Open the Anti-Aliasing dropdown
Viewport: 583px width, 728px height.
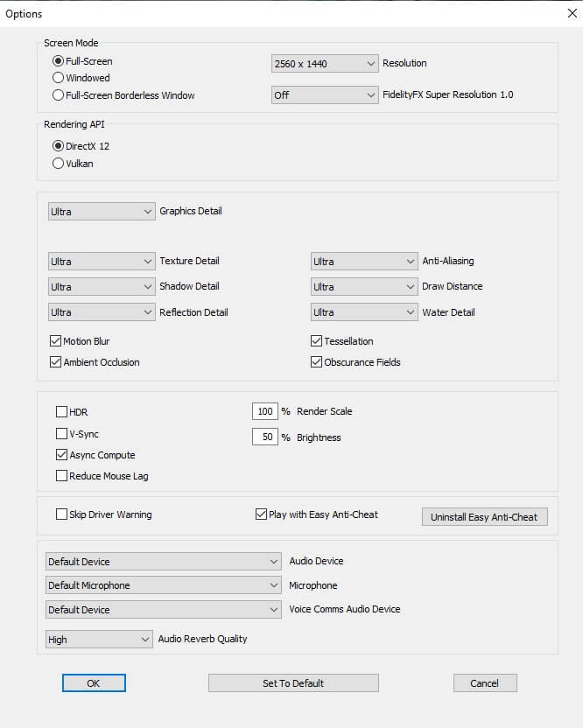point(363,261)
